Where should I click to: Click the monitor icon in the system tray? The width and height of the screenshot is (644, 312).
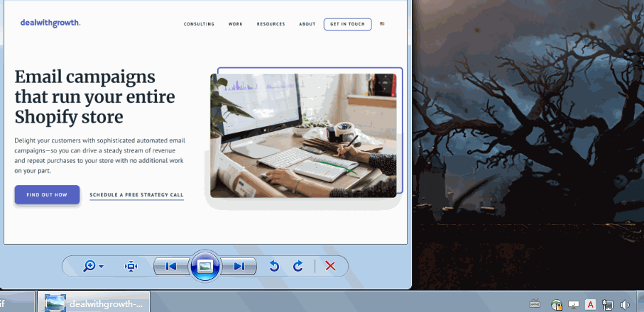(x=574, y=305)
